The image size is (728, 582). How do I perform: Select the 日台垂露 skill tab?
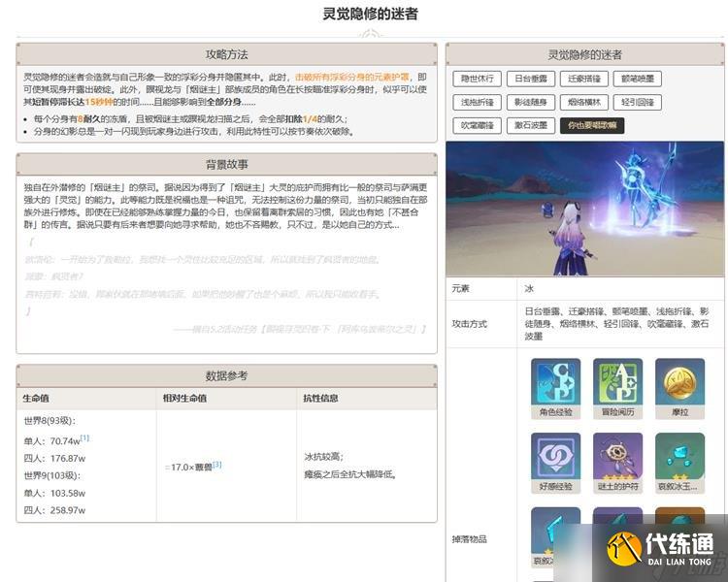point(531,79)
